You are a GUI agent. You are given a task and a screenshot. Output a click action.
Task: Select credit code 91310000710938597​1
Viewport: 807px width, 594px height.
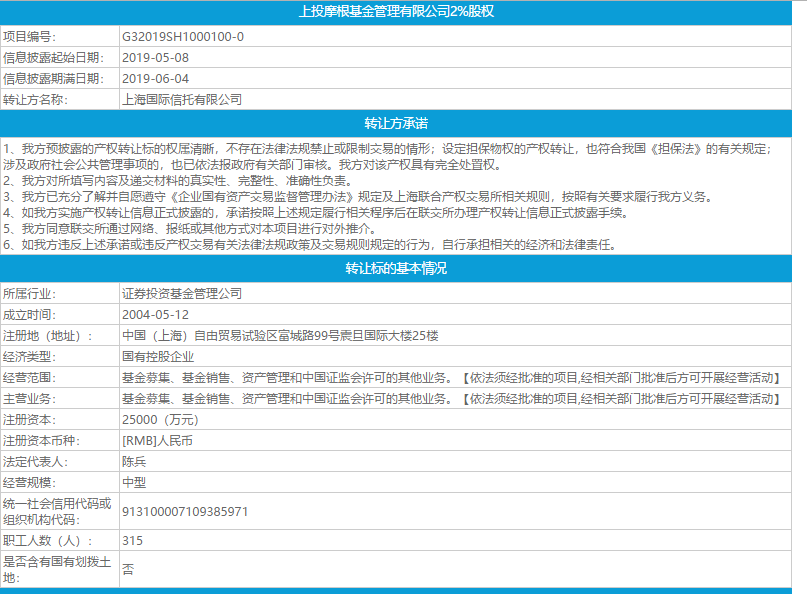tap(185, 512)
